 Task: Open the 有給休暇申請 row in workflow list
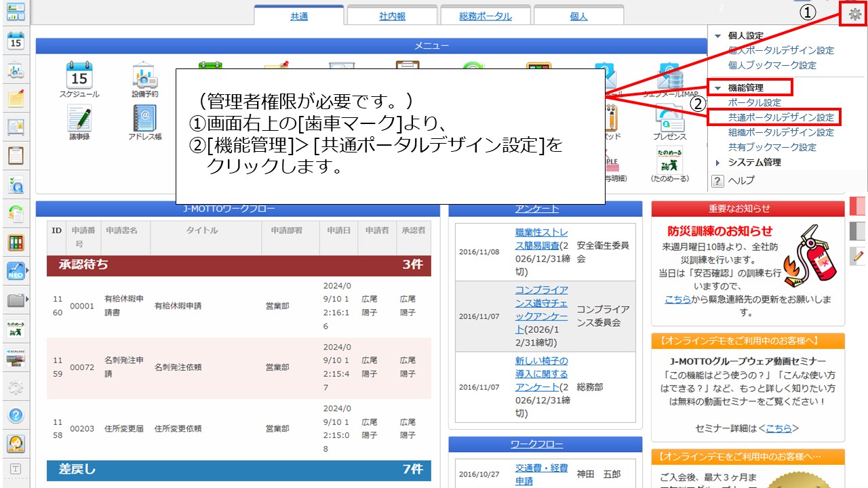(178, 306)
